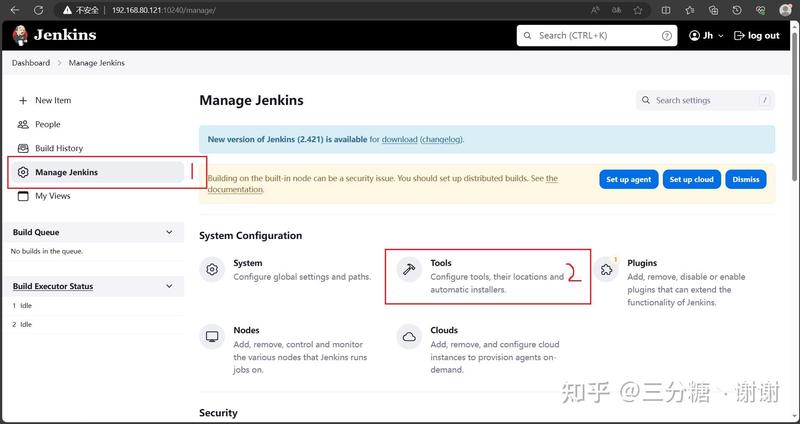Open browser favorites list icon
Image resolution: width=800 pixels, height=424 pixels.
point(690,10)
